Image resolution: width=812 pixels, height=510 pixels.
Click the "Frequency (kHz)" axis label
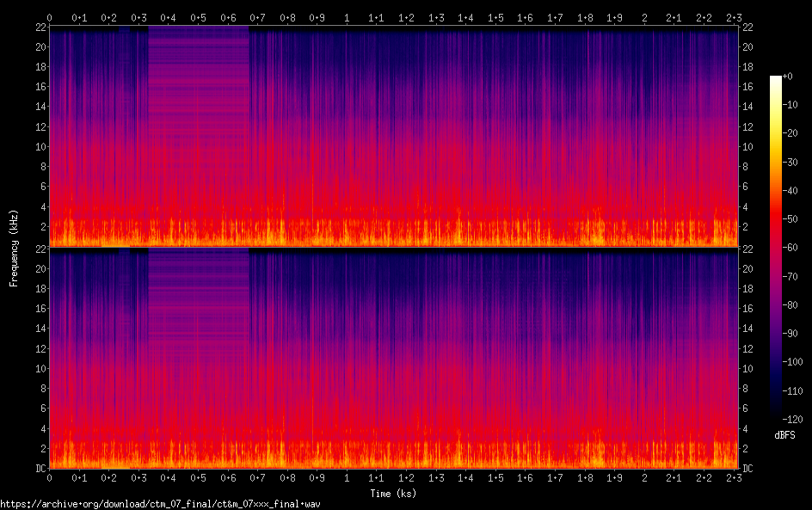point(14,248)
